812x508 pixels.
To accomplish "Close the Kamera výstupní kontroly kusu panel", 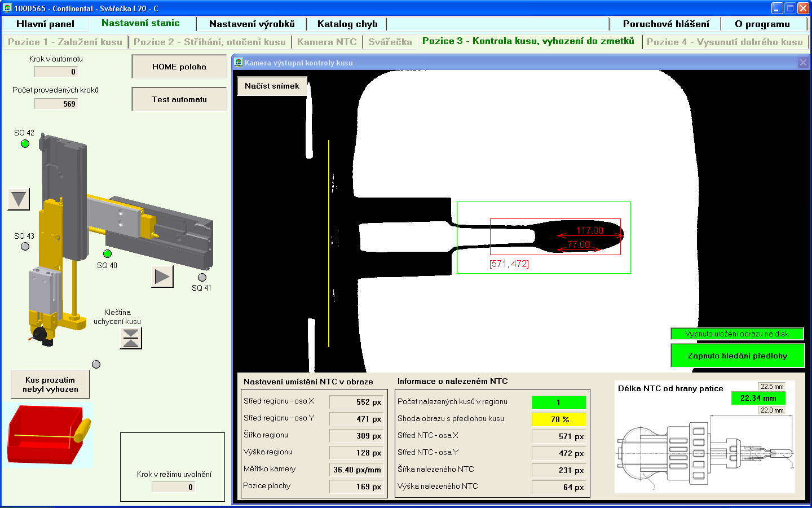I will [803, 63].
